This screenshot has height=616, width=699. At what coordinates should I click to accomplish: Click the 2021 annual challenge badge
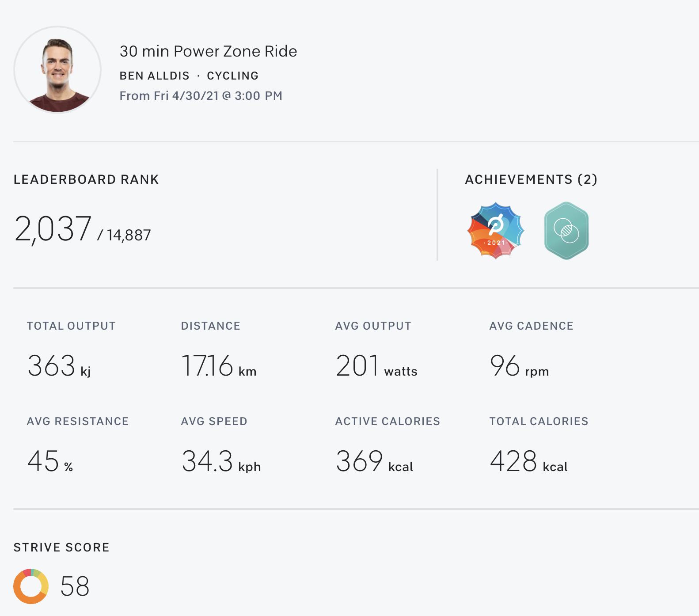[495, 230]
